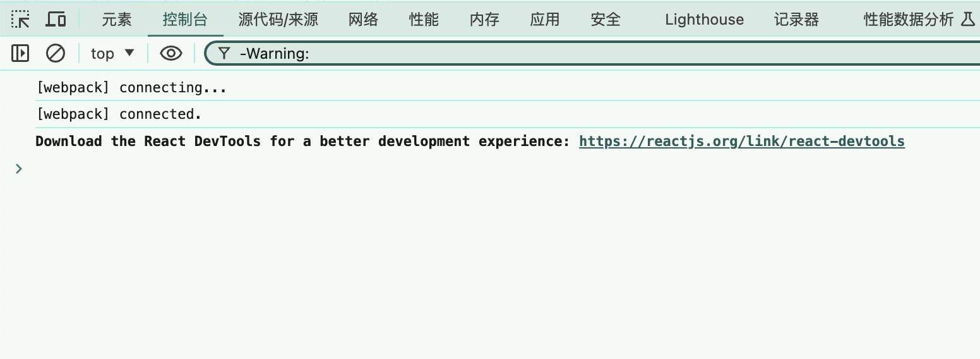Viewport: 980px width, 359px height.
Task: Switch to the 元素 tab
Action: click(117, 20)
